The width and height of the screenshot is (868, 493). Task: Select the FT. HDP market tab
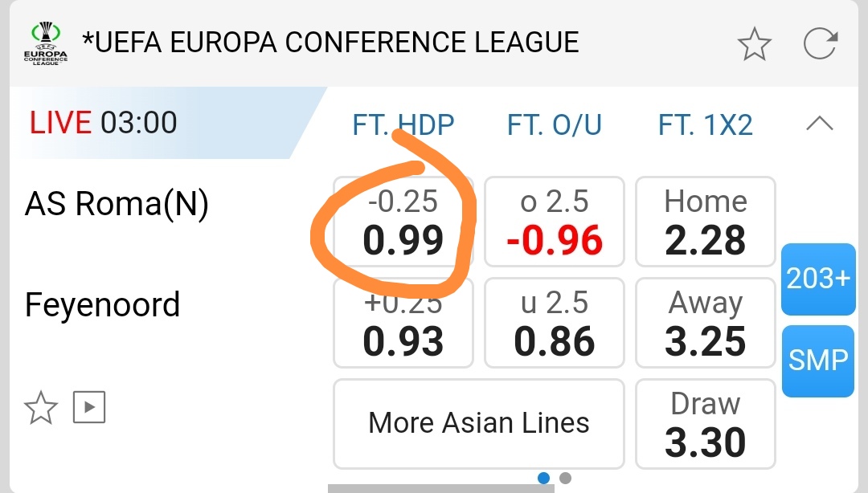403,125
